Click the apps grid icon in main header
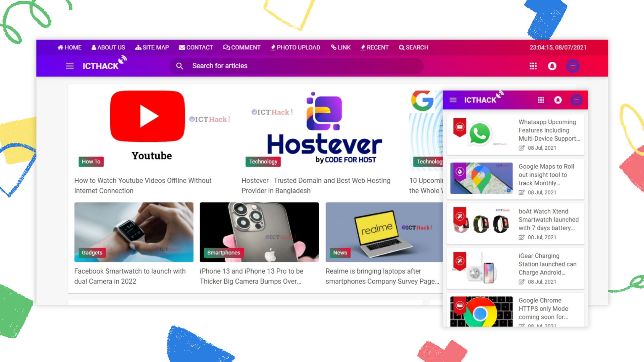The width and height of the screenshot is (644, 362). (533, 66)
